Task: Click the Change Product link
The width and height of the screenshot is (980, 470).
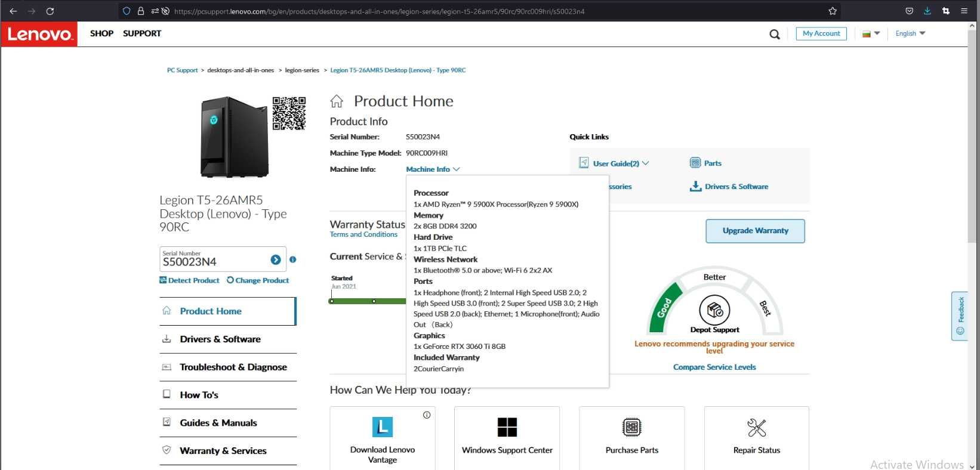Action: (x=258, y=280)
